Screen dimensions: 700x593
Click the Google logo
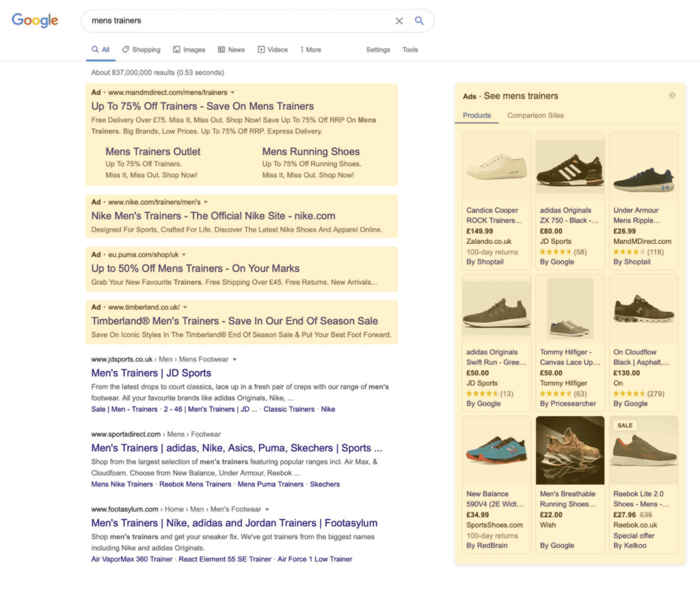pyautogui.click(x=35, y=20)
